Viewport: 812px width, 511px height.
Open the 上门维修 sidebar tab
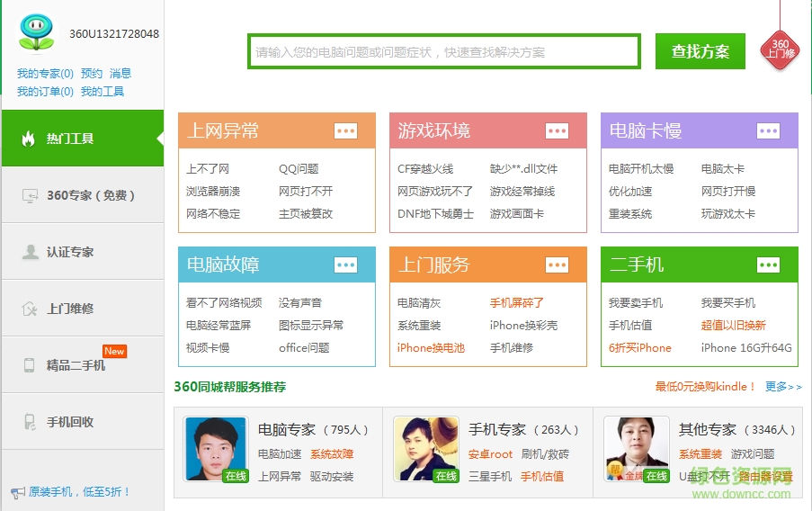(83, 309)
